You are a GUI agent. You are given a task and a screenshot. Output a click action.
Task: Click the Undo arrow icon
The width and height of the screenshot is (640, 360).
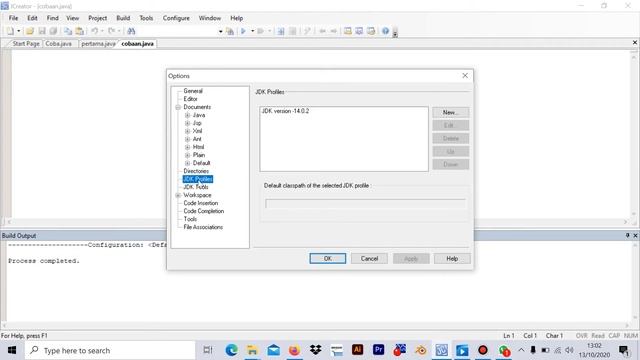(94, 31)
